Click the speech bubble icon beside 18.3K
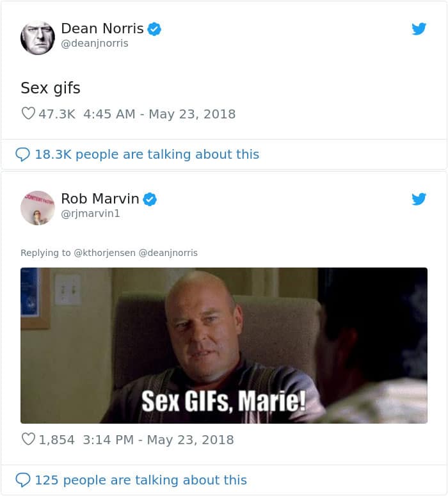Screen dimensions: 448x496 [22, 154]
